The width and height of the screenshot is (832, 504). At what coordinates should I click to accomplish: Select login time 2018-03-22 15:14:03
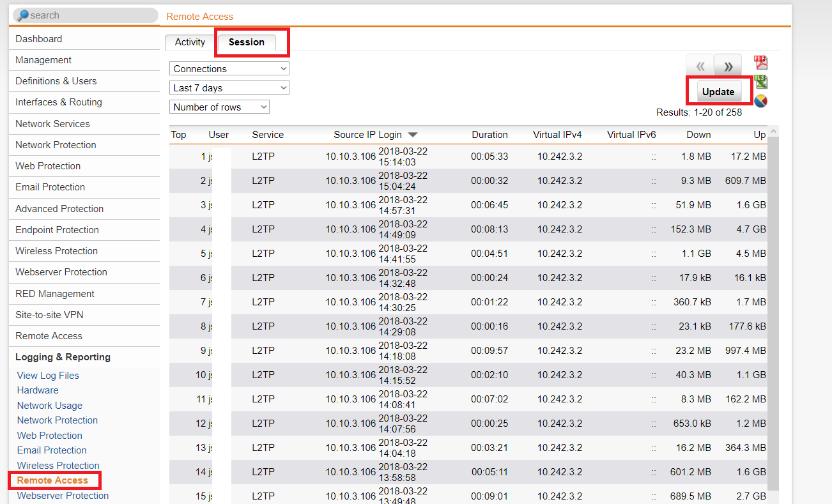[403, 157]
